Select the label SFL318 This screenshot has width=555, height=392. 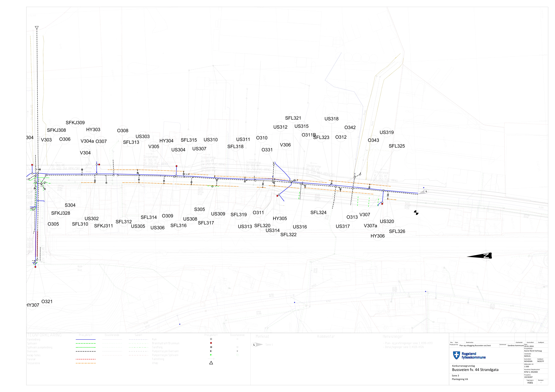(235, 147)
